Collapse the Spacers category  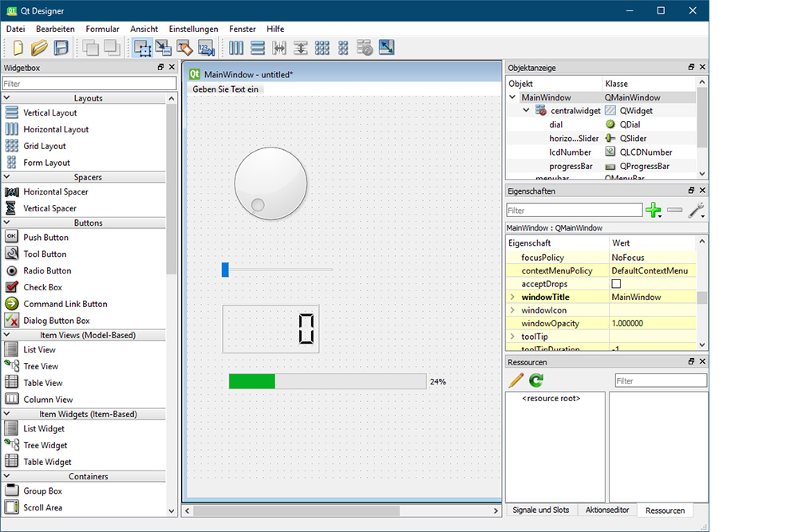[x=7, y=176]
